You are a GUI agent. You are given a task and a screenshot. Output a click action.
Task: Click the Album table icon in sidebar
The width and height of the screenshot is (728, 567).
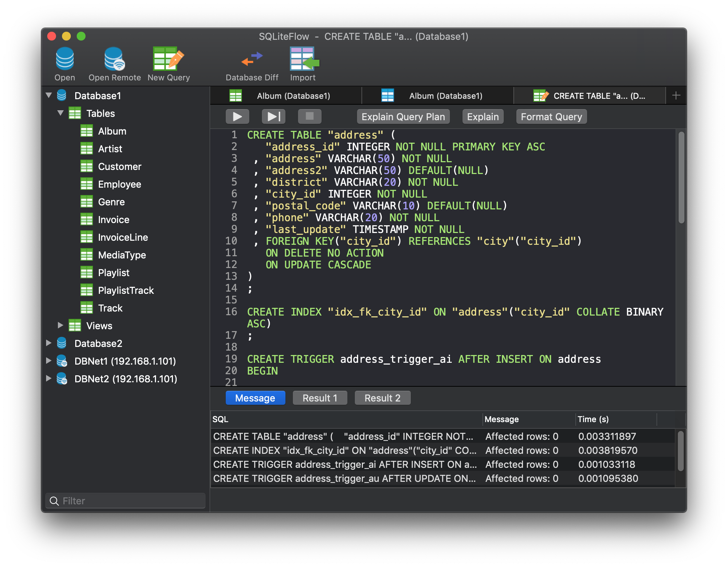click(x=87, y=131)
